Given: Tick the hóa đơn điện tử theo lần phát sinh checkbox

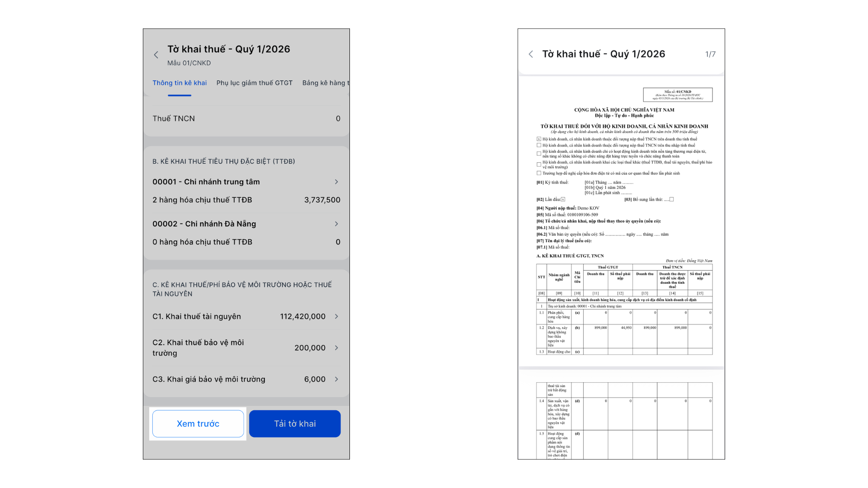Looking at the screenshot, I should [x=539, y=173].
